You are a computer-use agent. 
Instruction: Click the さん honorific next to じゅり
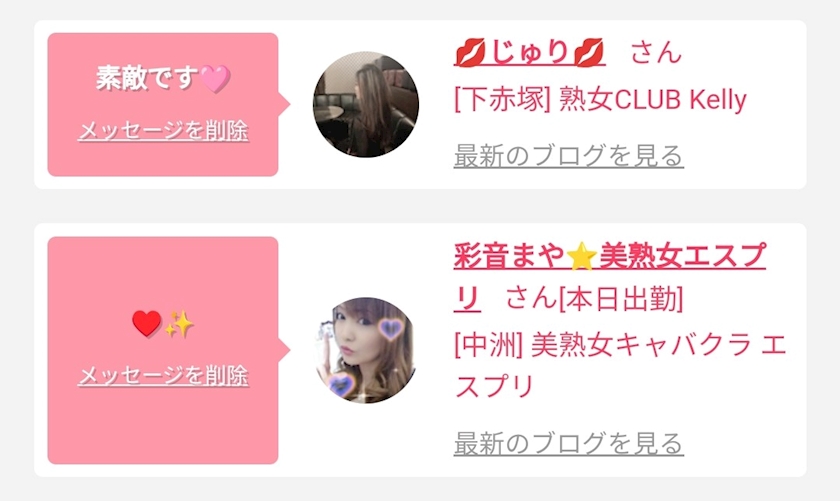click(x=656, y=53)
